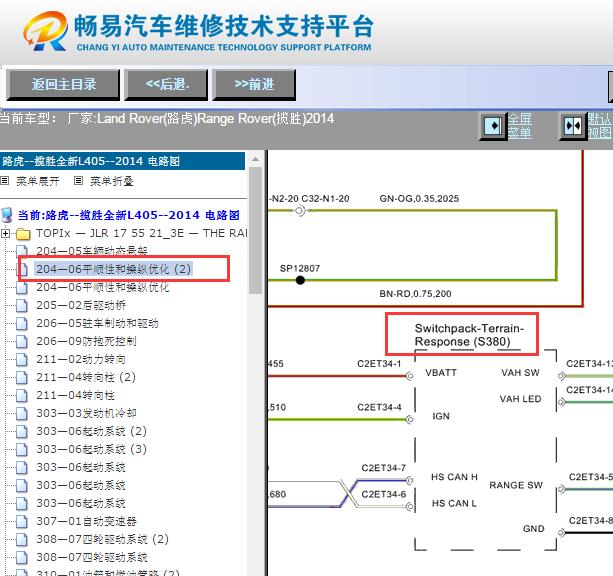Click Switchpack-Terrain-Response (S380) component label

(x=468, y=335)
